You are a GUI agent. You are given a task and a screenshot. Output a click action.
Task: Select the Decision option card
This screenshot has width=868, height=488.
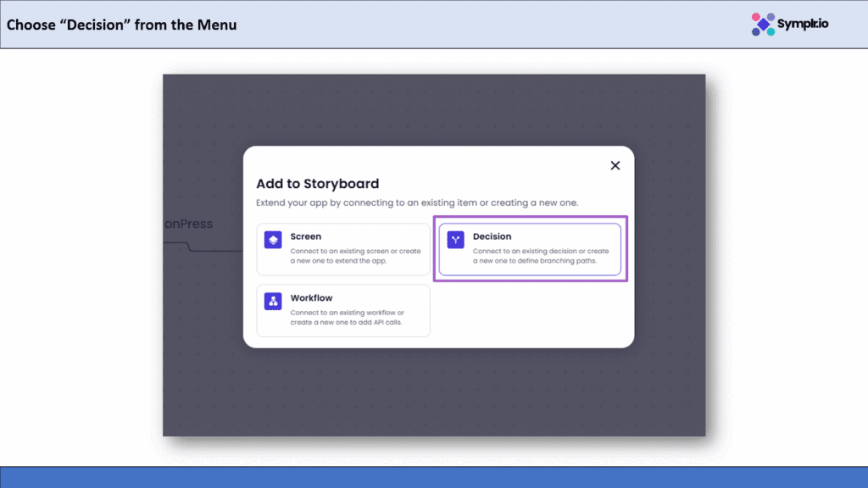coord(530,249)
